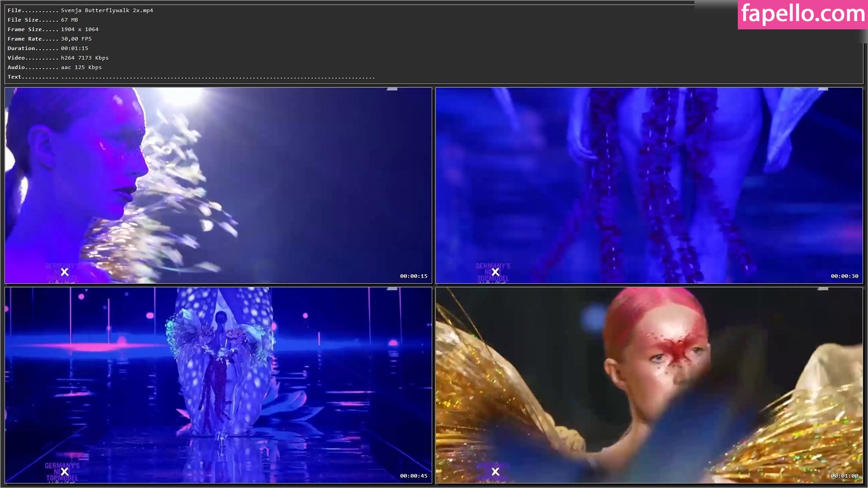Image resolution: width=868 pixels, height=488 pixels.
Task: Select the 00:00:45 timestamp label
Action: tap(413, 476)
